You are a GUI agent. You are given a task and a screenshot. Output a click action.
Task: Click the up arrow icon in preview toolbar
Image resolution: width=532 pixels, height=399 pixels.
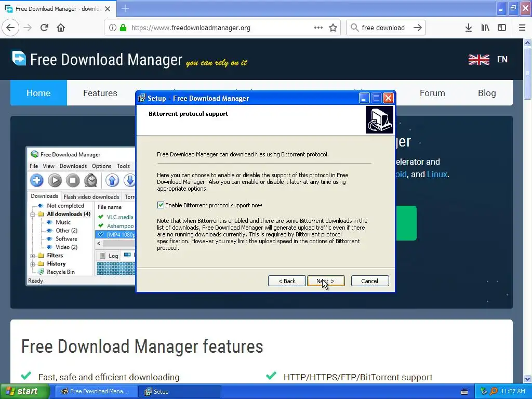[112, 180]
